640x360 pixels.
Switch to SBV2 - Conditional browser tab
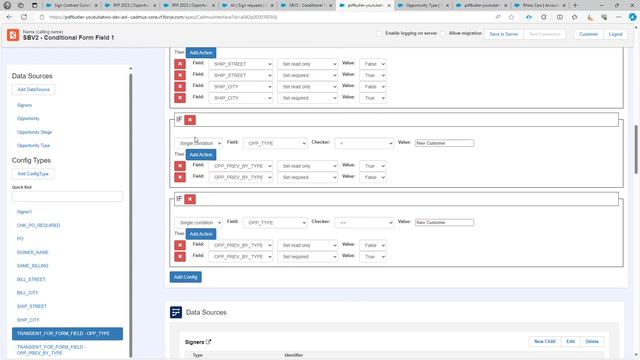306,5
